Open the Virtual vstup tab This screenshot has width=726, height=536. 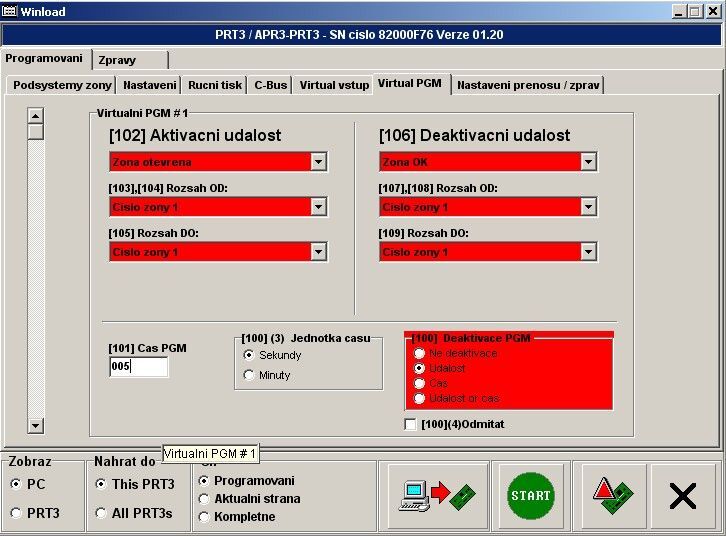pyautogui.click(x=334, y=85)
